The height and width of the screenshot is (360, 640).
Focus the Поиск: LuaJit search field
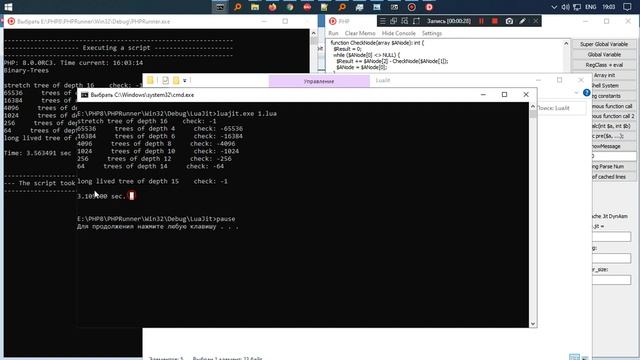(561, 108)
